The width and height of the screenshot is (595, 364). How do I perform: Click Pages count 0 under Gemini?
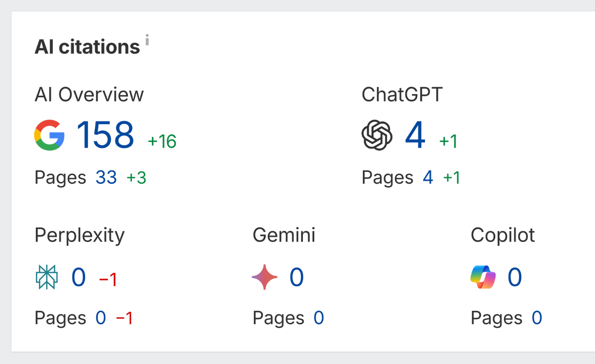point(318,317)
